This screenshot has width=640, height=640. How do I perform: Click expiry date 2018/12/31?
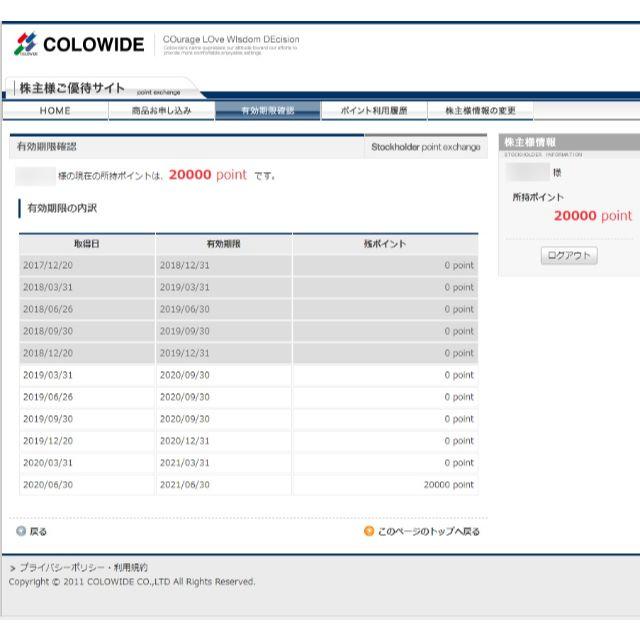point(184,265)
